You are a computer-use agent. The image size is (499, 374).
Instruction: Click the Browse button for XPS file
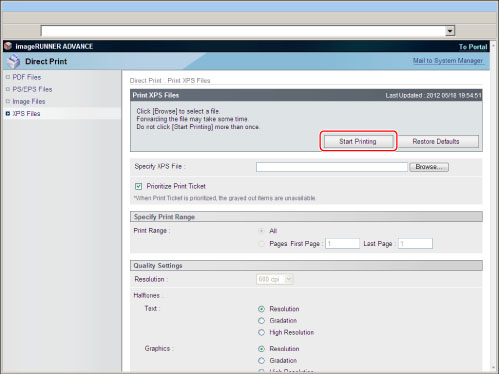(x=429, y=167)
